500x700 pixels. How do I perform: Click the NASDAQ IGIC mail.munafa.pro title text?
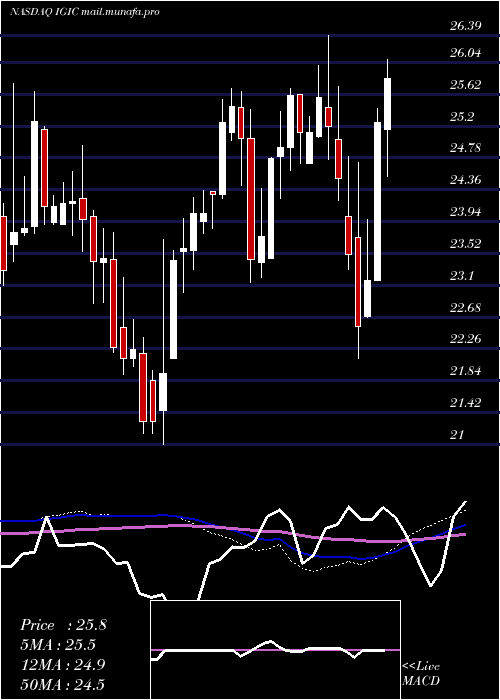pos(85,12)
